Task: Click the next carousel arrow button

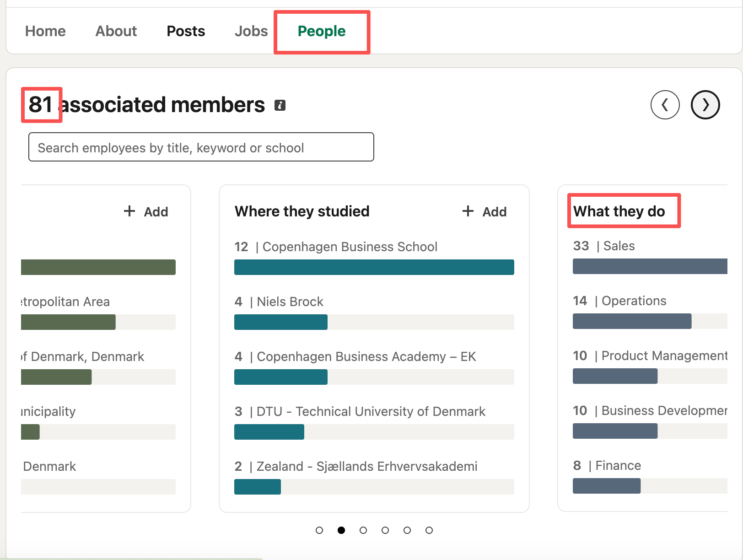Action: click(x=705, y=105)
